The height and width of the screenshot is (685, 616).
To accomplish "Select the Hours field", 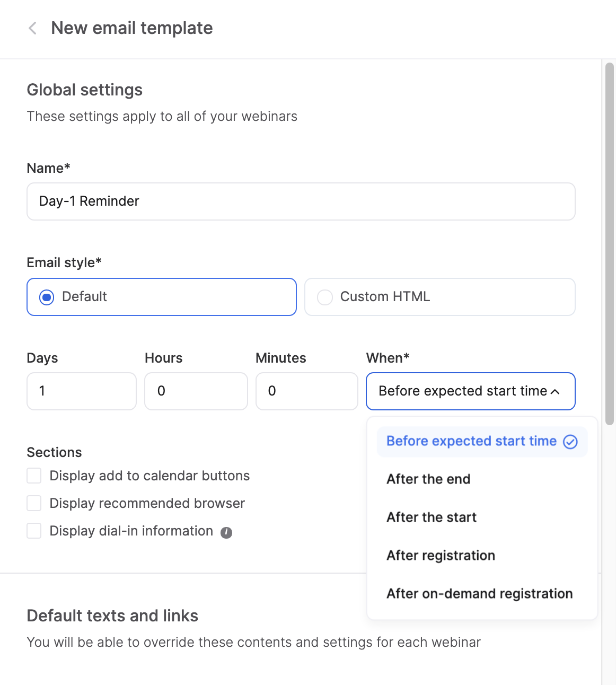I will point(196,391).
